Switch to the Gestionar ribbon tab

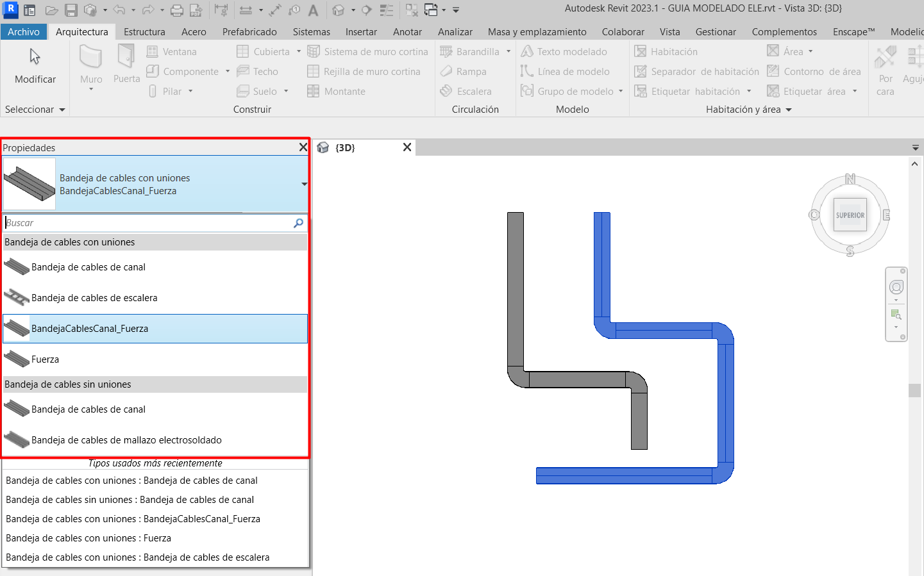716,31
